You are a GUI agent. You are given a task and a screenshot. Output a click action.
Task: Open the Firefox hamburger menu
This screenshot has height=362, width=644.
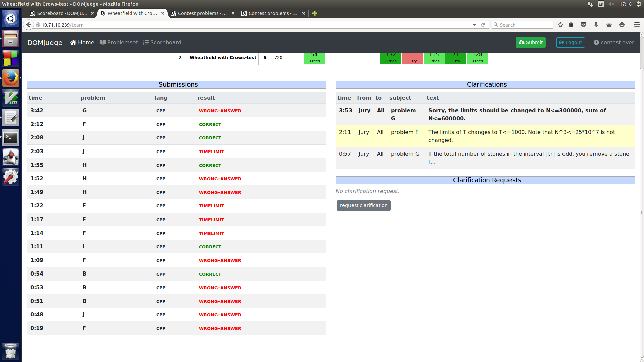pyautogui.click(x=637, y=25)
